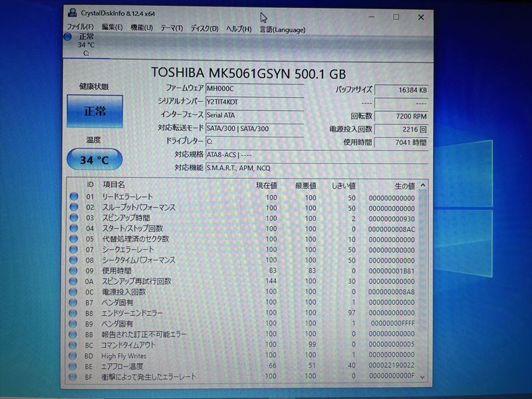Image resolution: width=532 pixels, height=399 pixels.
Task: Click the blue status icon of row 09
Action: [x=73, y=271]
